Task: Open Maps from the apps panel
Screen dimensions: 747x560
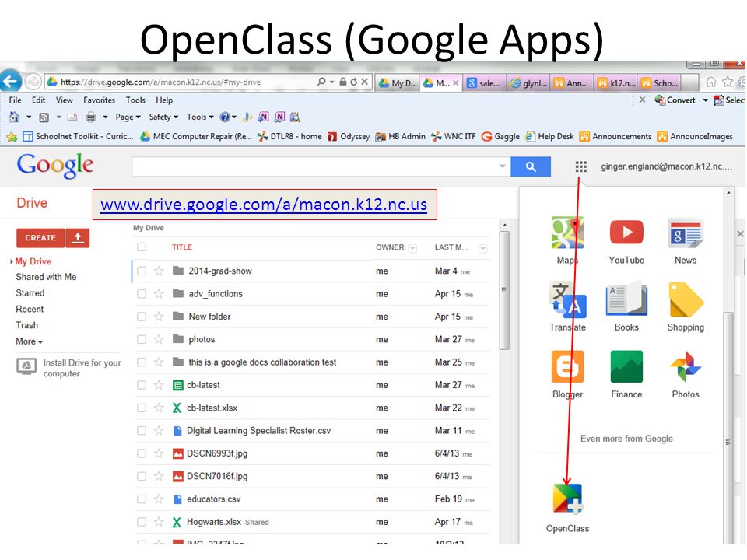Action: 567,233
